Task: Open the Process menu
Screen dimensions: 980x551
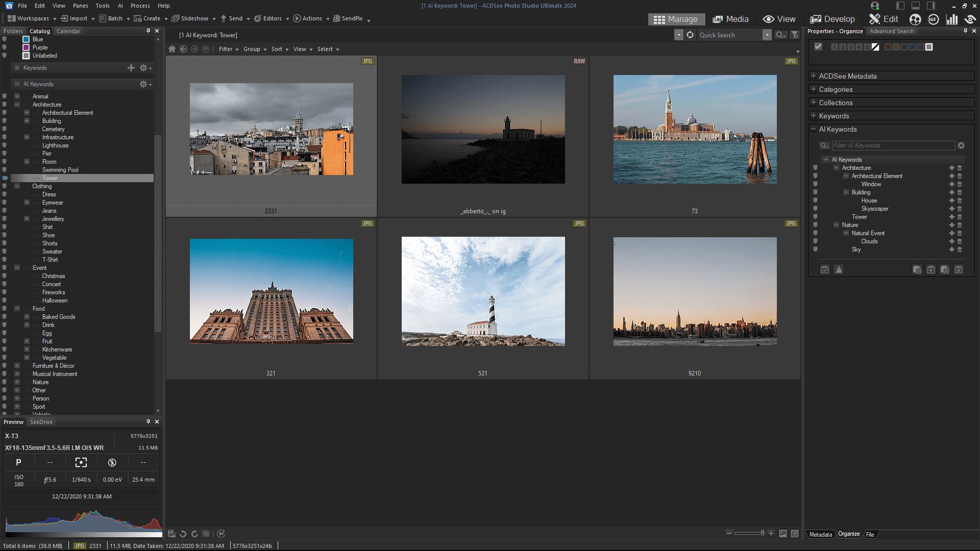Action: coord(140,6)
